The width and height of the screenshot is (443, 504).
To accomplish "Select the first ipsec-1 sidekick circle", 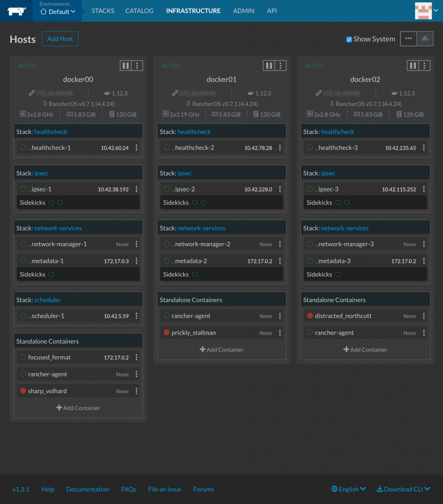I will point(51,202).
